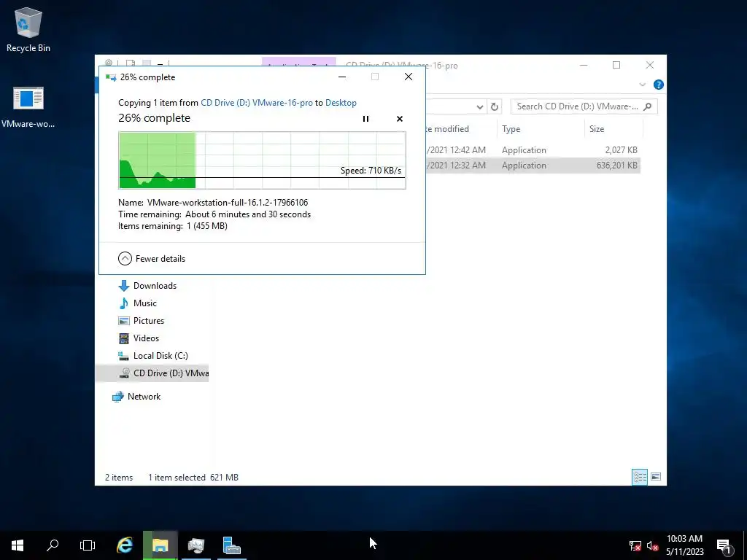Click the Pictures folder icon

coord(124,321)
